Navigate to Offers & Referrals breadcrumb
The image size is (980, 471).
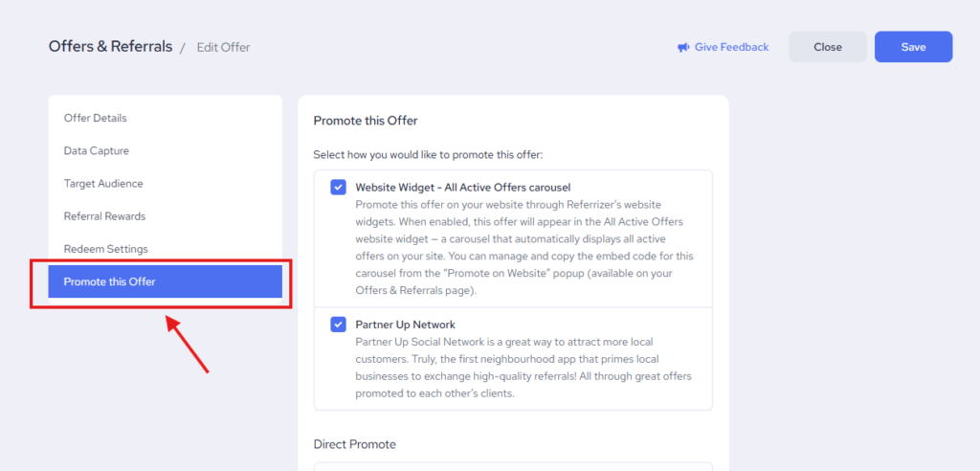click(110, 46)
